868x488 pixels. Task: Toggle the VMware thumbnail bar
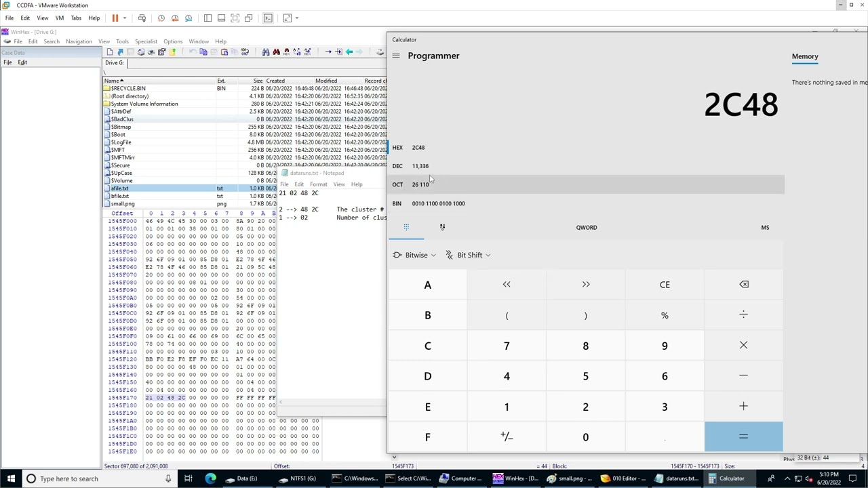click(221, 18)
